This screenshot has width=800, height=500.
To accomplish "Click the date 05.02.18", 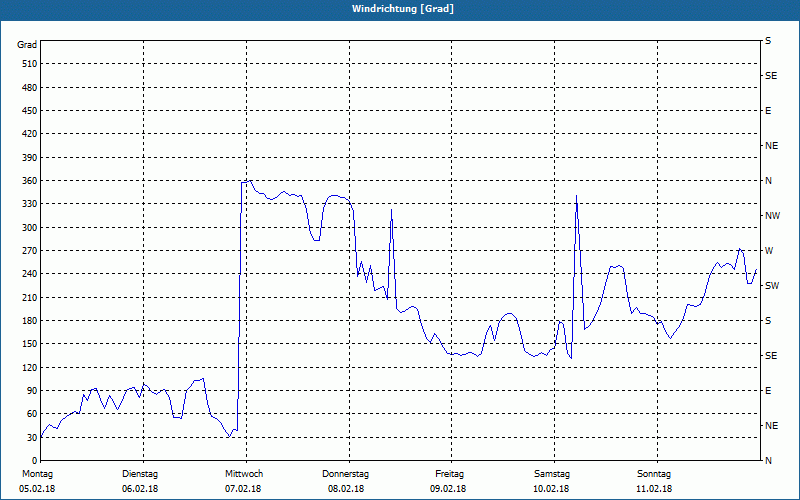I will point(37,489).
